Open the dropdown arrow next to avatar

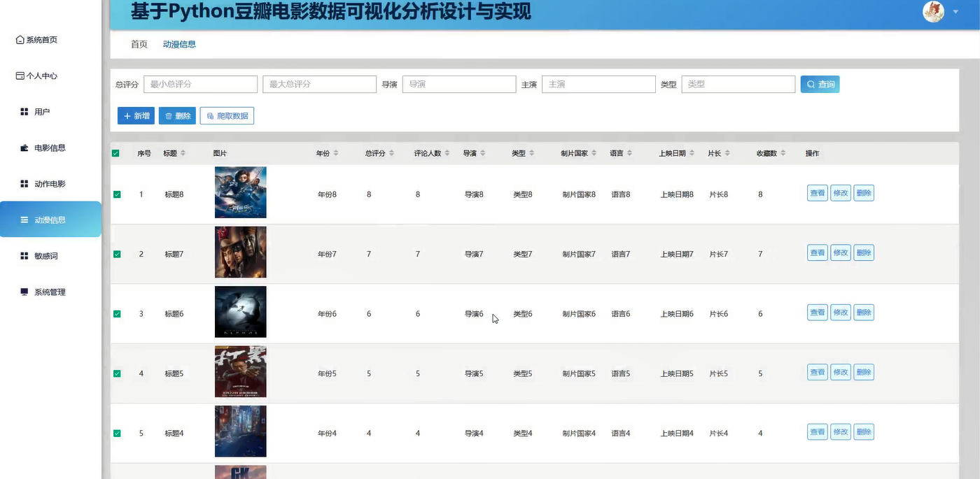coord(955,13)
